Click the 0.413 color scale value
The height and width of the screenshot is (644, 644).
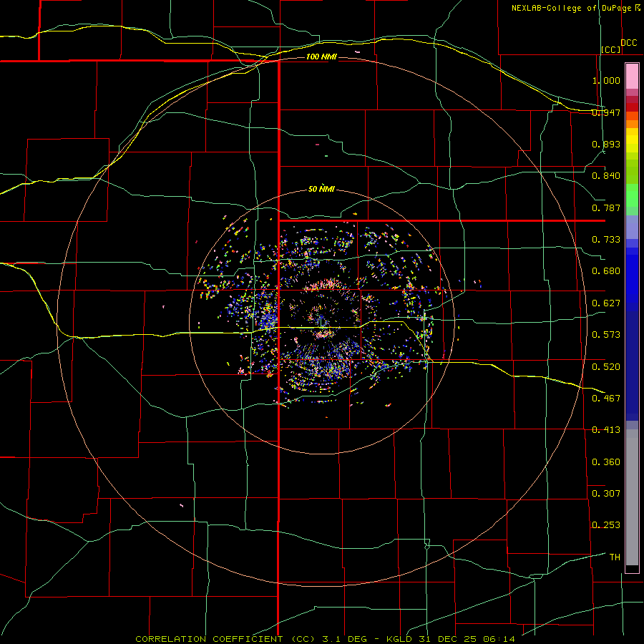pyautogui.click(x=606, y=430)
